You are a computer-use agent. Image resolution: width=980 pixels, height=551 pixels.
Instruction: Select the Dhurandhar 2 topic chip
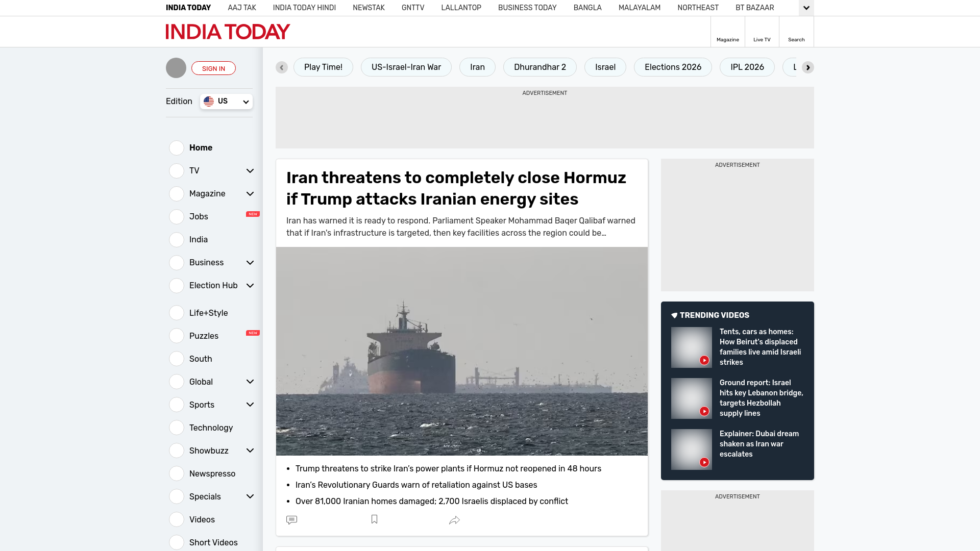point(540,67)
